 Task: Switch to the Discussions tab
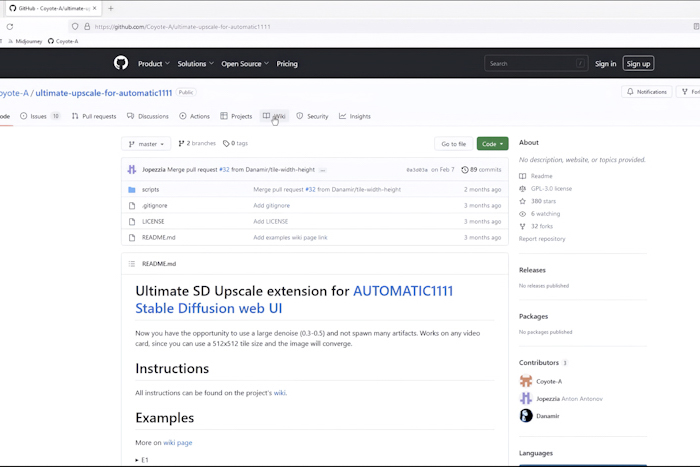tap(148, 116)
